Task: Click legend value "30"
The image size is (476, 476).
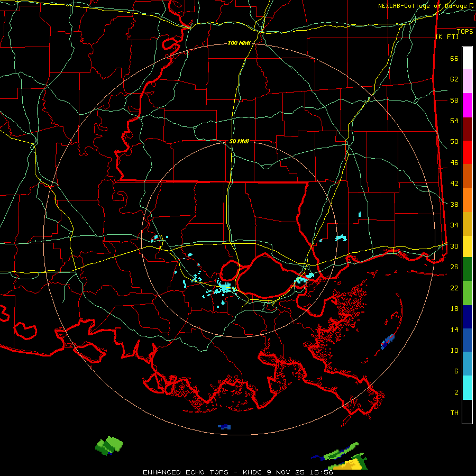Action: (x=454, y=246)
